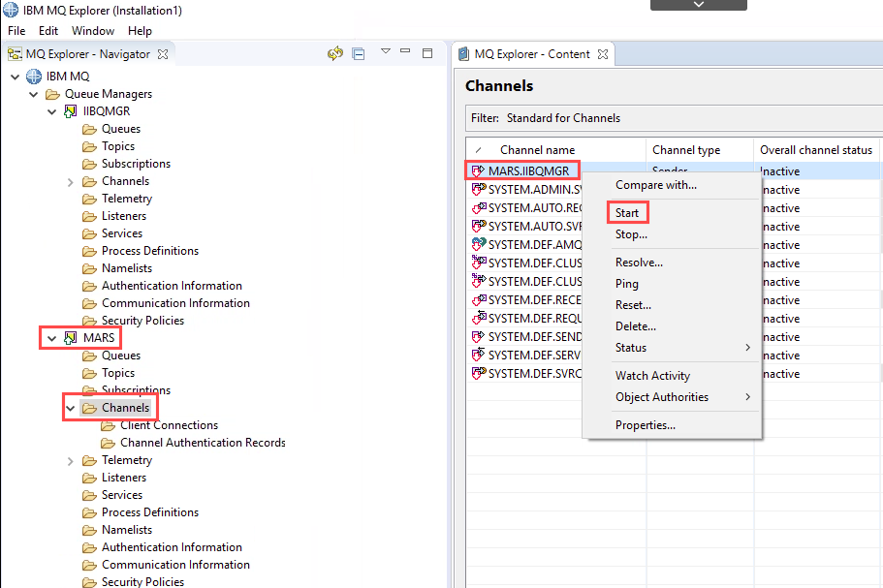Open the Help menu

140,31
